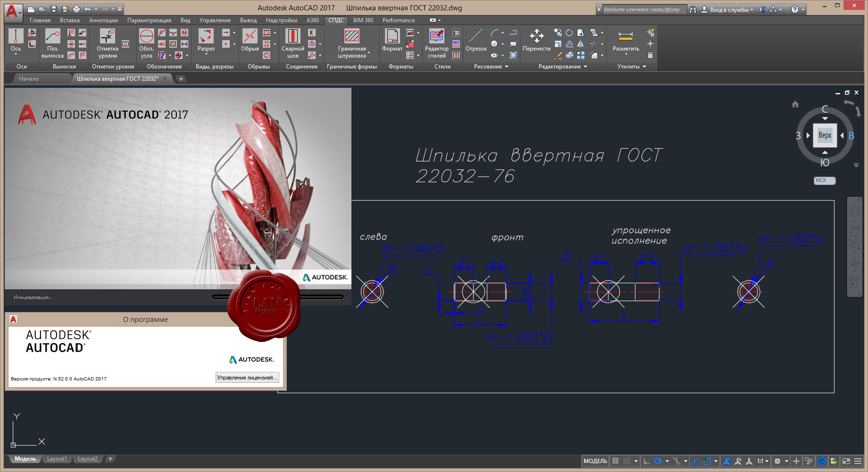The image size is (868, 472).
Task: Toggle object snap tracking in status bar
Action: pos(695,461)
